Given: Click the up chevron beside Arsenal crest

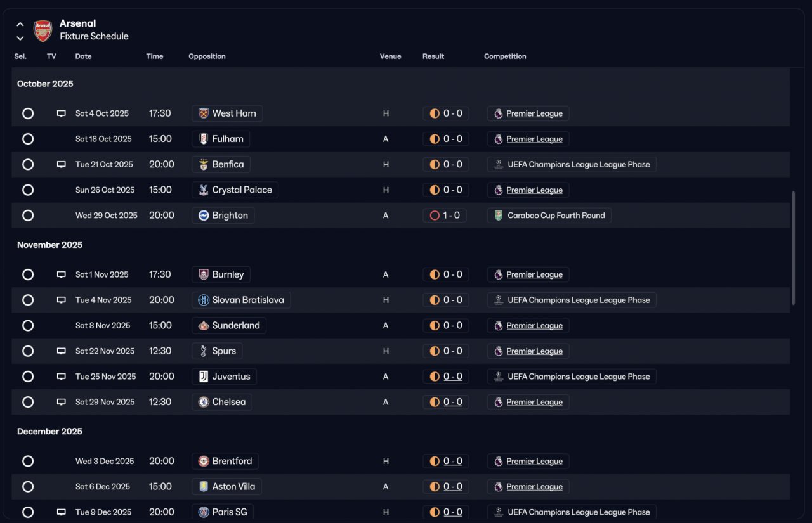Looking at the screenshot, I should tap(20, 24).
